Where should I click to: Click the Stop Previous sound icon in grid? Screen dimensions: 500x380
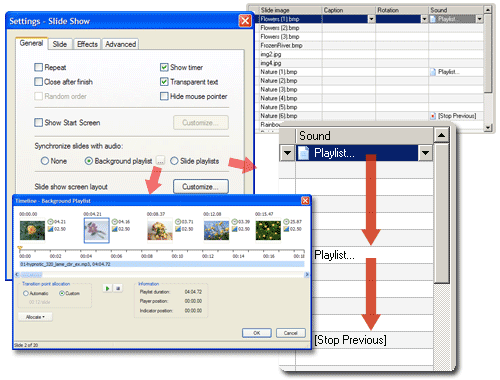tap(433, 116)
